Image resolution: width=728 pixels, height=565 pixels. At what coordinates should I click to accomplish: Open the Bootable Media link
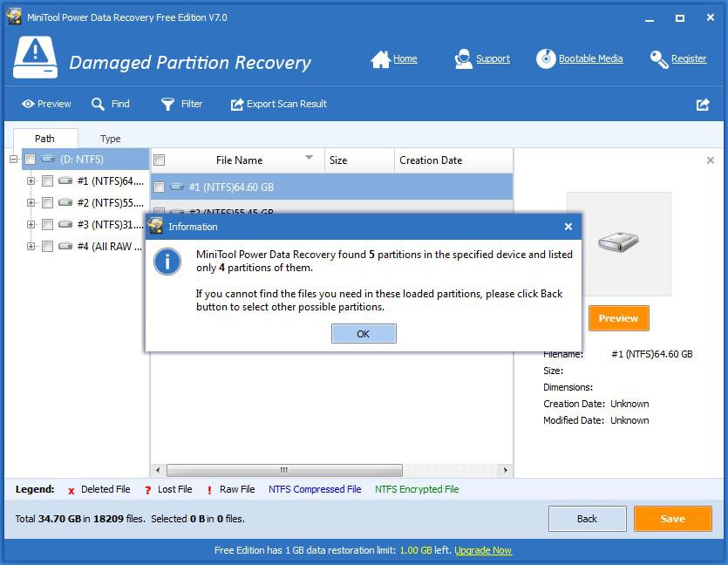pyautogui.click(x=590, y=59)
